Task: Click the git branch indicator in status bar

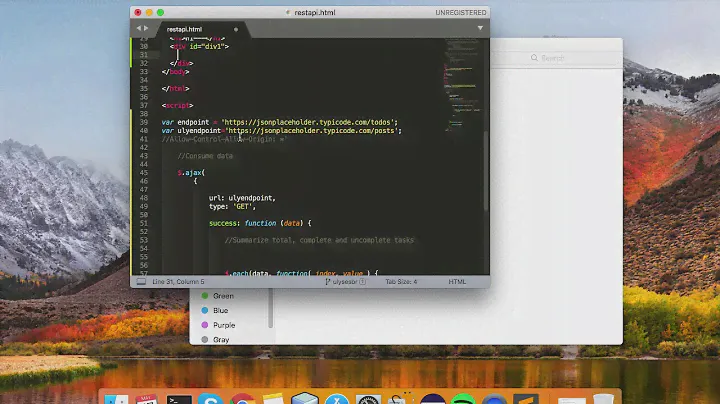Action: click(342, 282)
